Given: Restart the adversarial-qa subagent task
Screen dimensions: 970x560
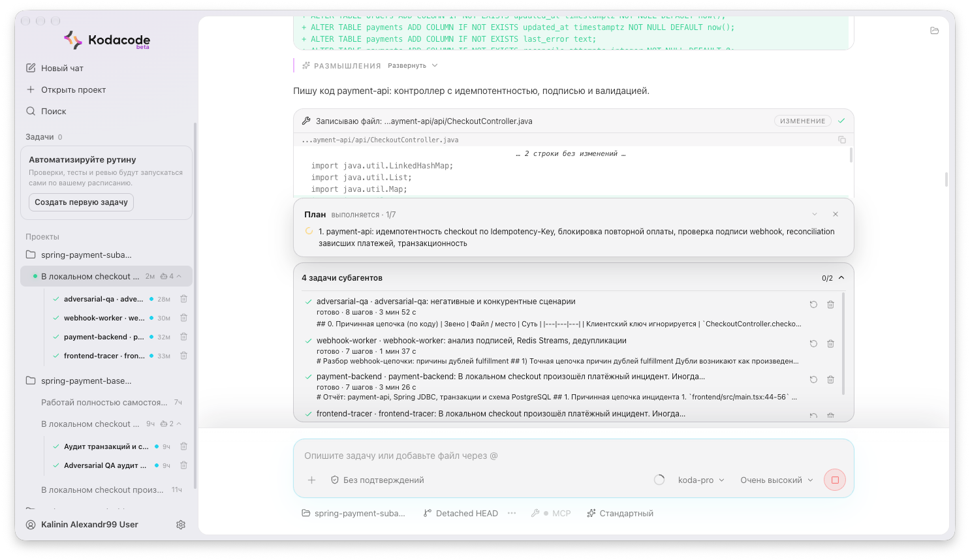Looking at the screenshot, I should tap(813, 305).
